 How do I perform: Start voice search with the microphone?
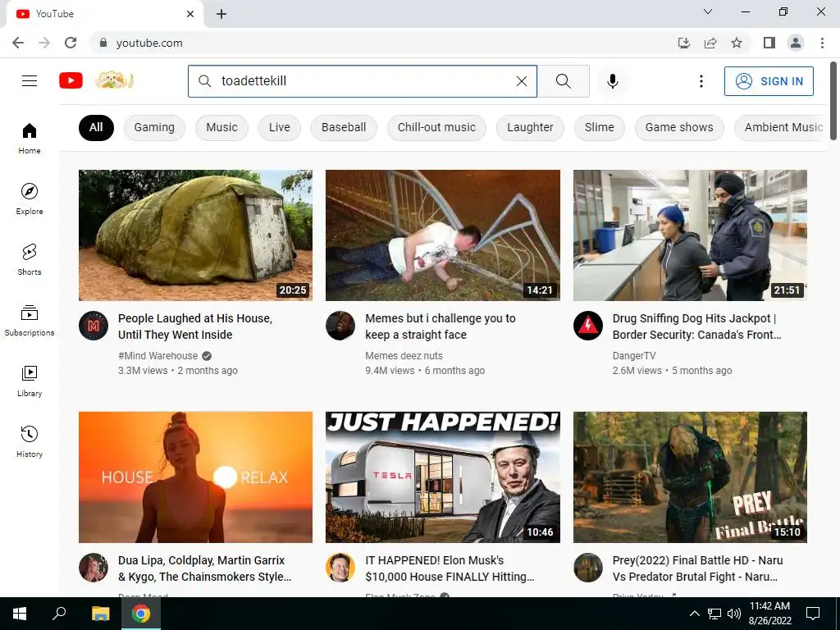click(x=612, y=81)
